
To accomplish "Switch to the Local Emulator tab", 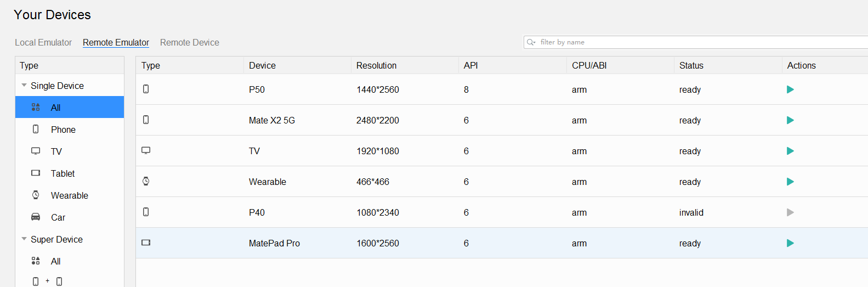I will pyautogui.click(x=43, y=42).
